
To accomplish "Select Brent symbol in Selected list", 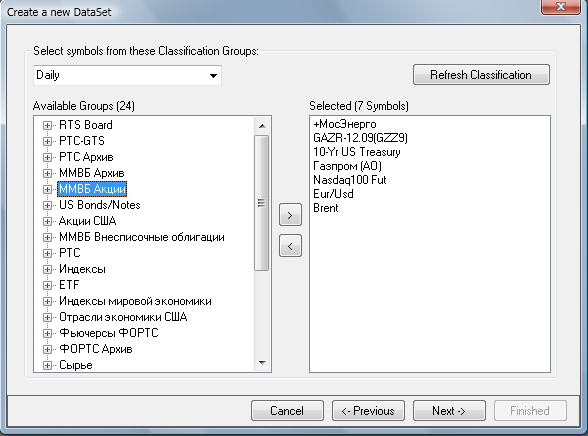I will (326, 208).
